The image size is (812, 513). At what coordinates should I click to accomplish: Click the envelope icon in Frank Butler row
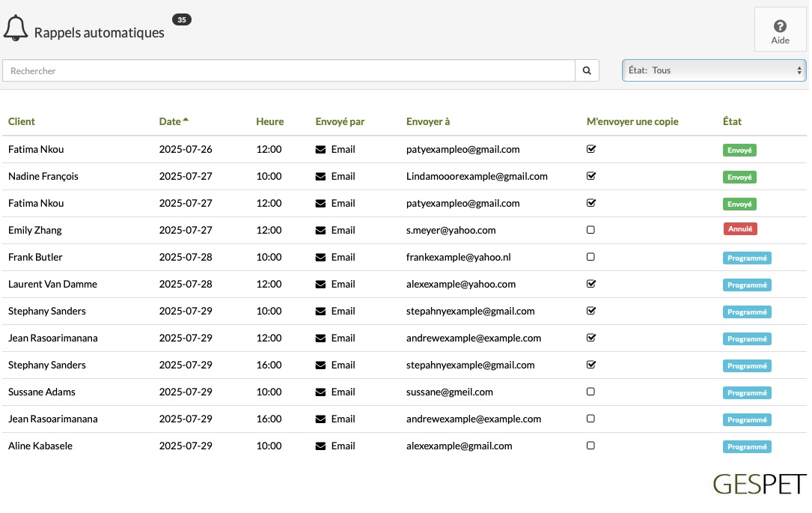click(x=320, y=258)
